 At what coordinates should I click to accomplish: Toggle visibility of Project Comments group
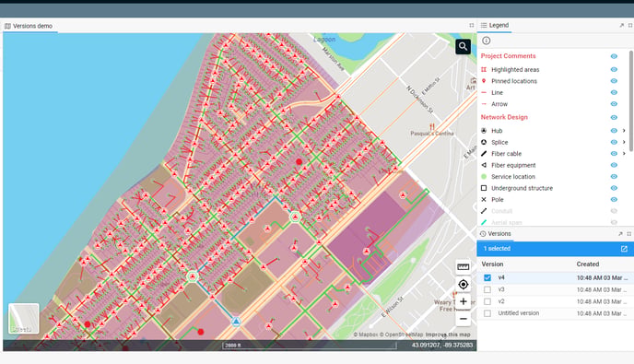point(614,56)
